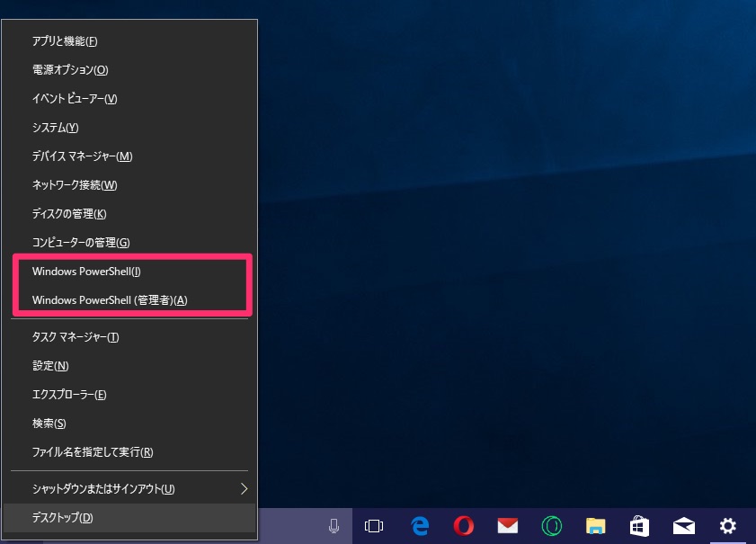Open イベント ビューアー
The height and width of the screenshot is (544, 756).
[129, 99]
